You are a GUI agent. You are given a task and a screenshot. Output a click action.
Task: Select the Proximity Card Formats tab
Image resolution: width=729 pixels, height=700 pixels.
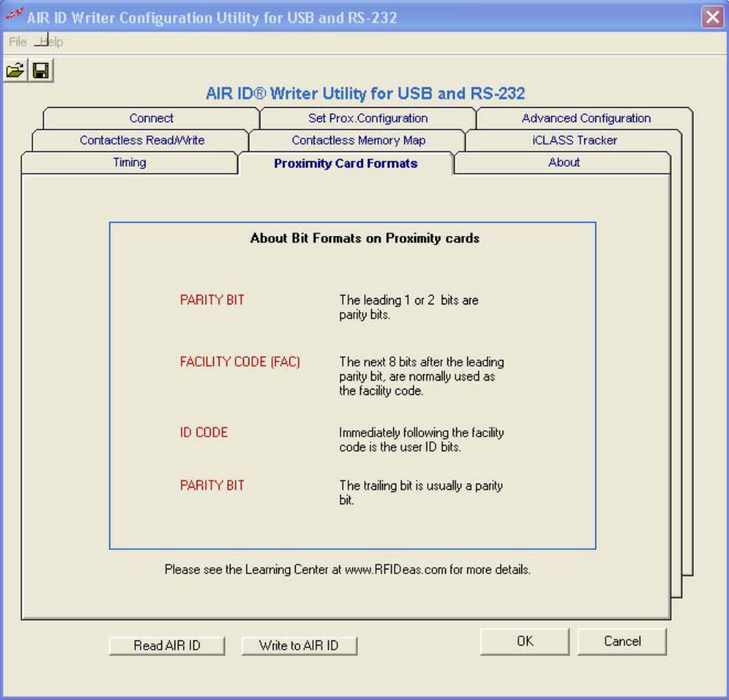coord(345,164)
